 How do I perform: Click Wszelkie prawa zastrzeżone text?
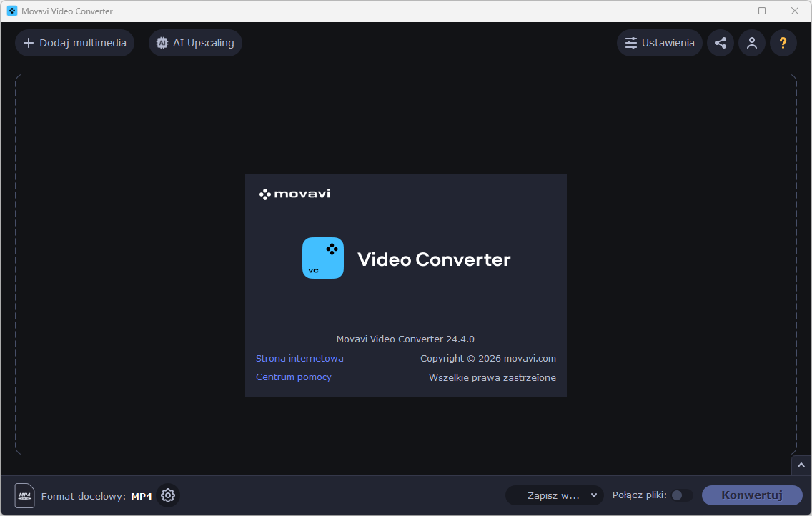[x=492, y=378]
